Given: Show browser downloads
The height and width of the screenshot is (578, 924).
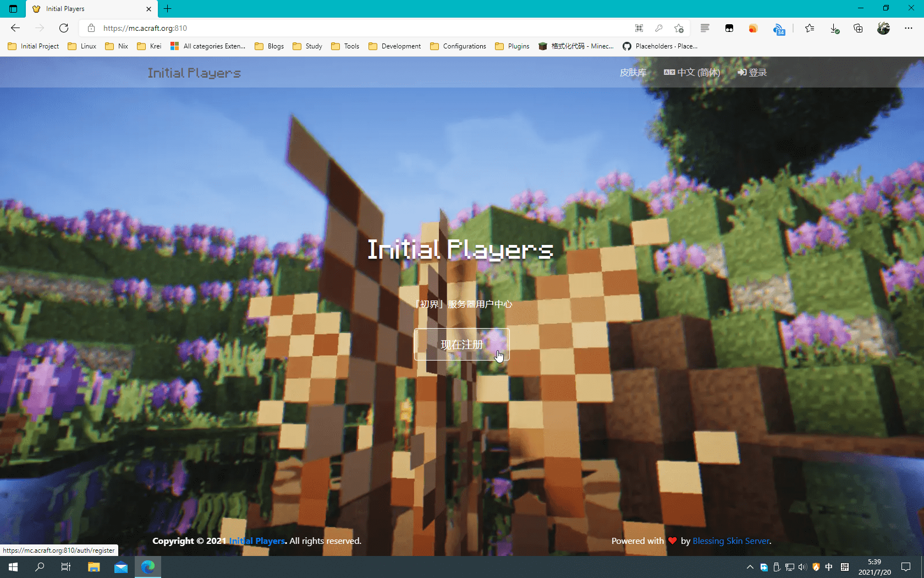Looking at the screenshot, I should (834, 28).
